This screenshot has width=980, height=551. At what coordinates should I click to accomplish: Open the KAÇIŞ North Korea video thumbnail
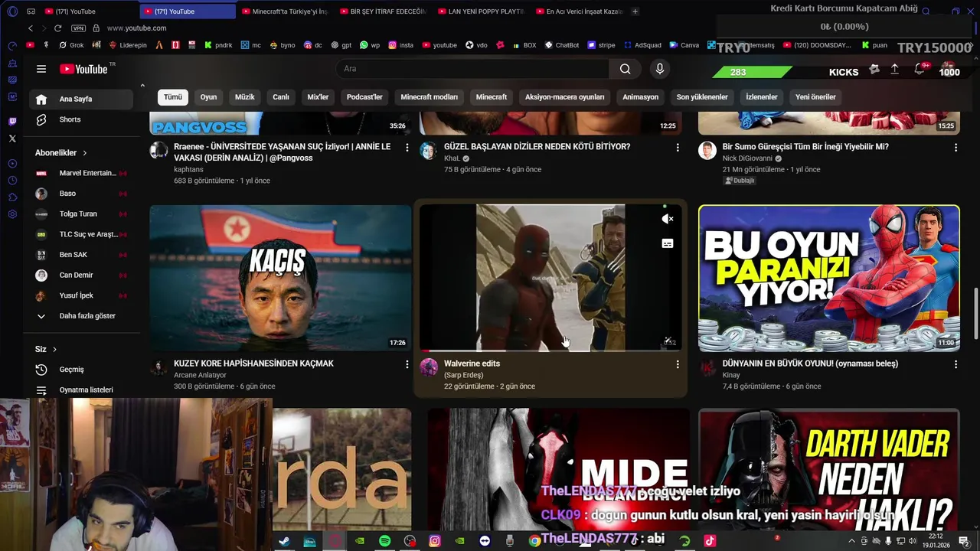tap(280, 278)
